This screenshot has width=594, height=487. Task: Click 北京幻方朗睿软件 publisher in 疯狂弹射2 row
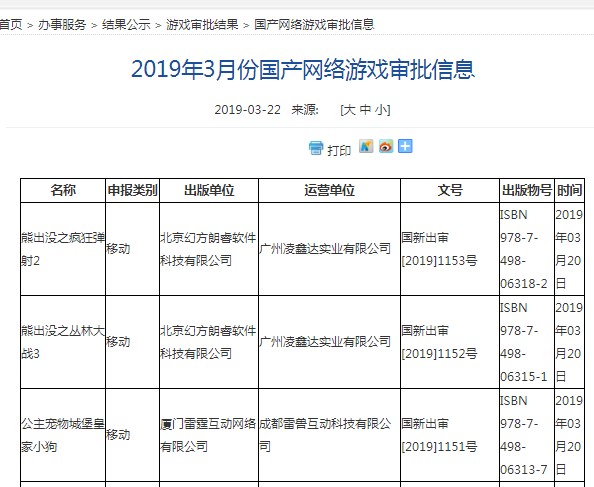[208, 249]
